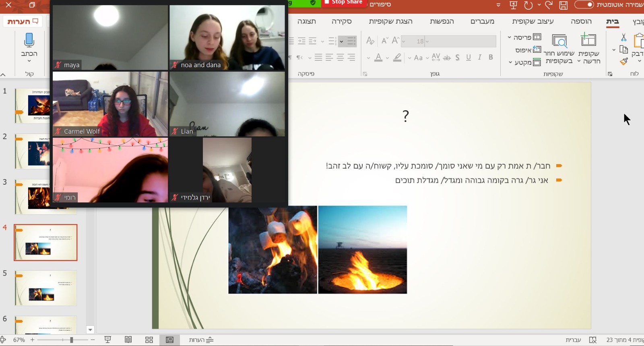Viewport: 644px width, 346px height.
Task: Click the Copy icon in clipboard group
Action: click(623, 50)
